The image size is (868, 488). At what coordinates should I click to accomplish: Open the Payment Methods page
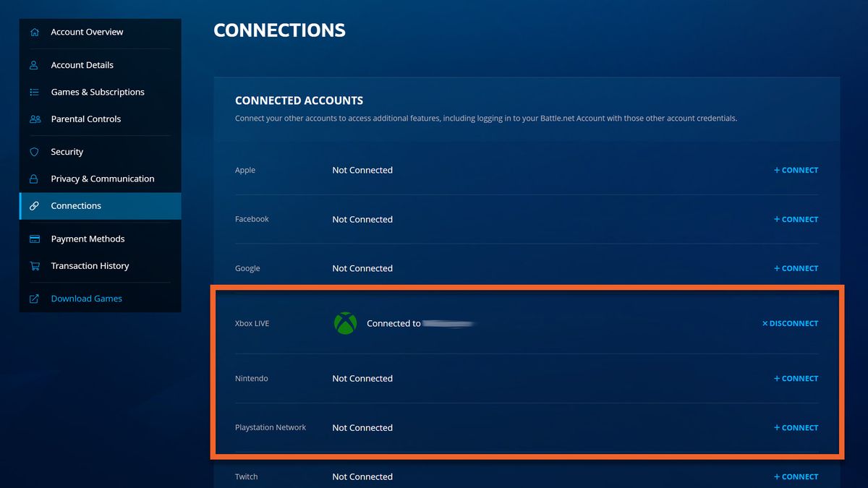pyautogui.click(x=88, y=239)
